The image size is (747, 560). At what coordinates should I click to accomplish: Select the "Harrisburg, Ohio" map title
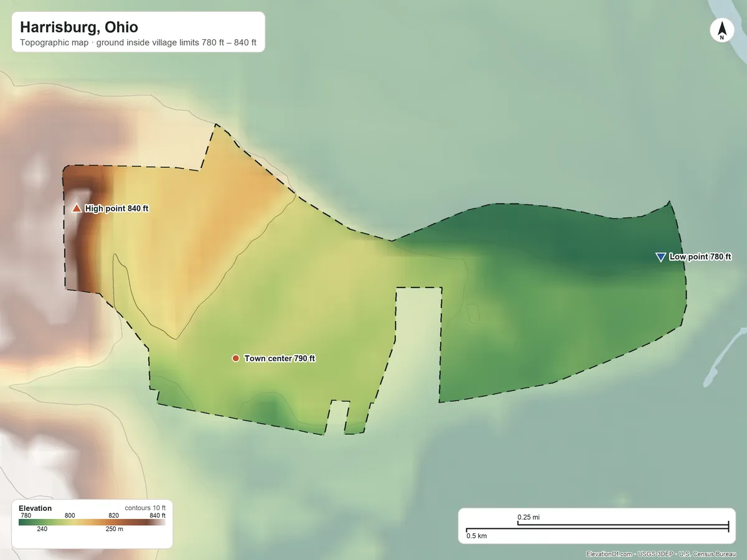(79, 27)
